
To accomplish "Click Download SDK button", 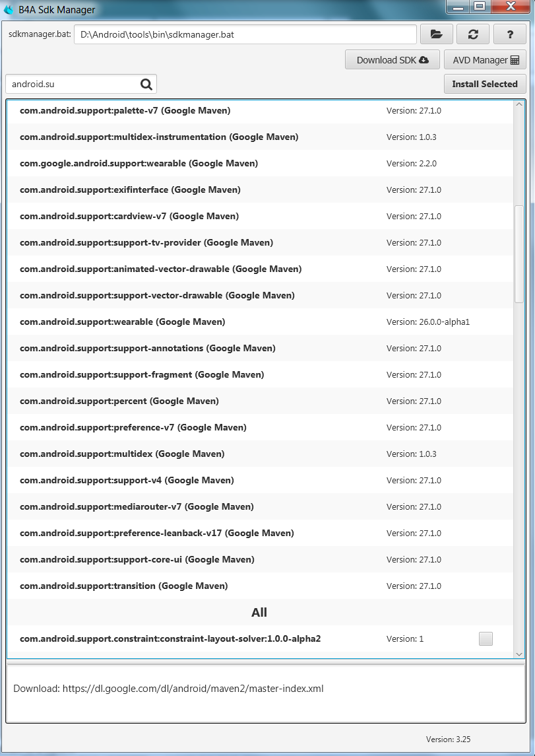I will (x=393, y=60).
